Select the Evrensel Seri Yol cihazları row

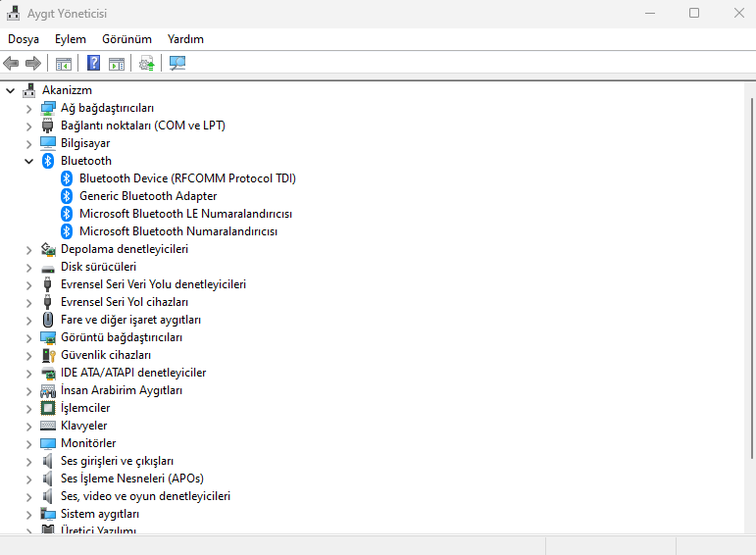[125, 302]
